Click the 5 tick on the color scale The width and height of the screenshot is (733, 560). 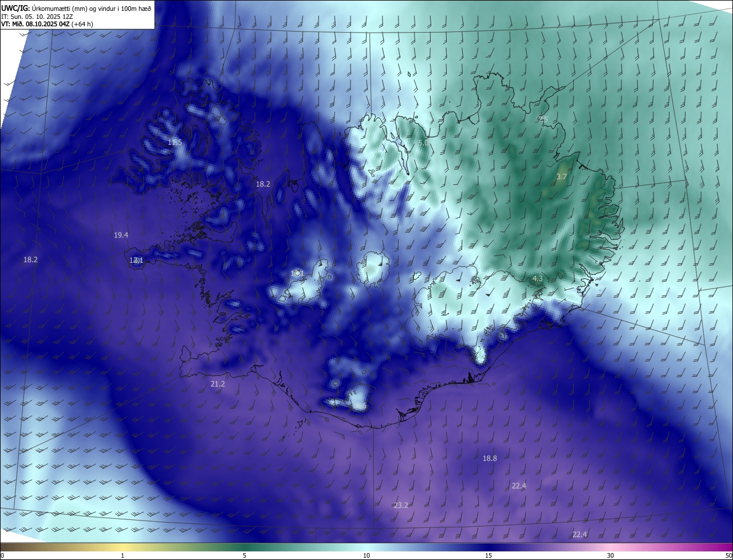245,555
